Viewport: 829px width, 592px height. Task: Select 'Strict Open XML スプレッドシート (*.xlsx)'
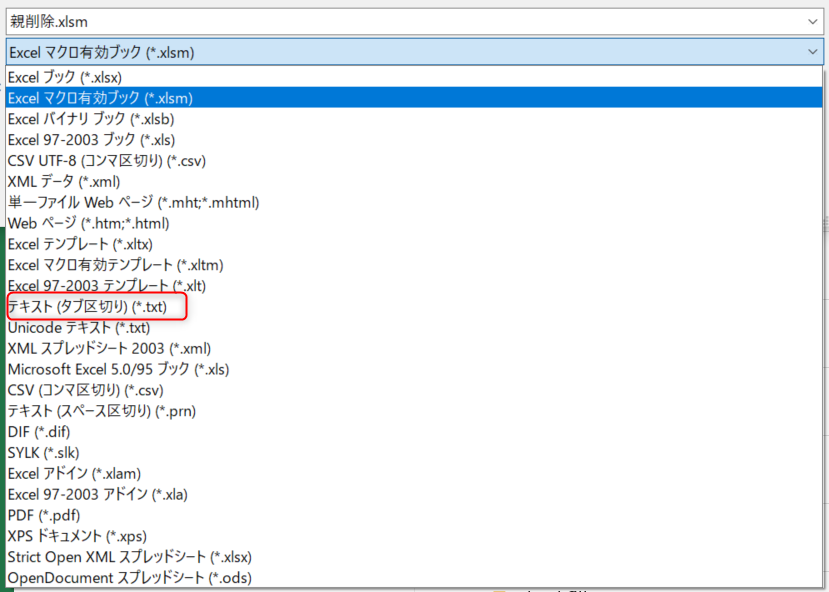[414, 557]
